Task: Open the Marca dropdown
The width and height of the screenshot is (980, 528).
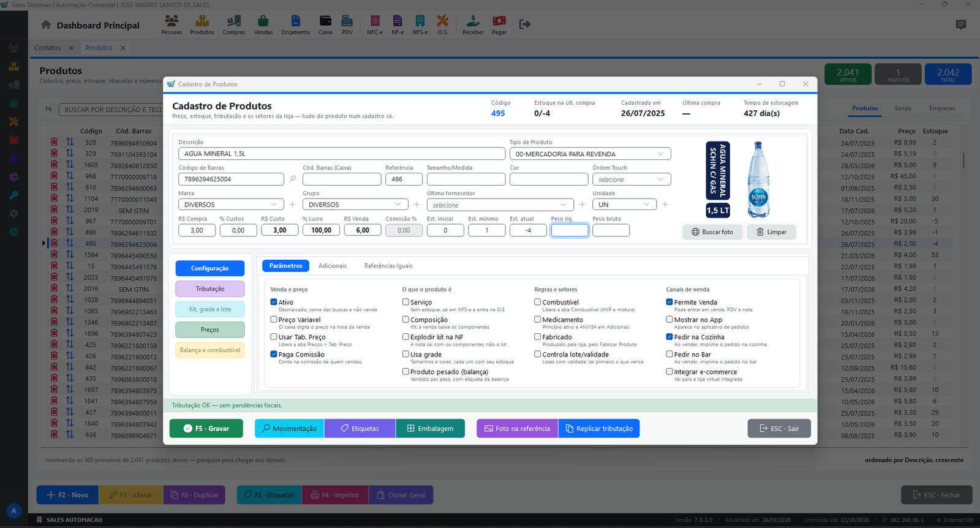Action: (x=231, y=205)
